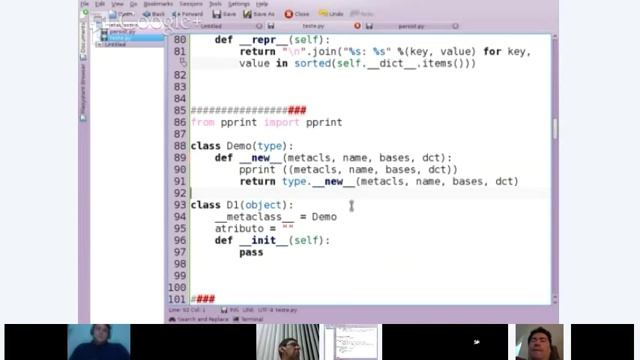640x360 pixels.
Task: Close the Untitled tab via its round button
Action: point(259,26)
